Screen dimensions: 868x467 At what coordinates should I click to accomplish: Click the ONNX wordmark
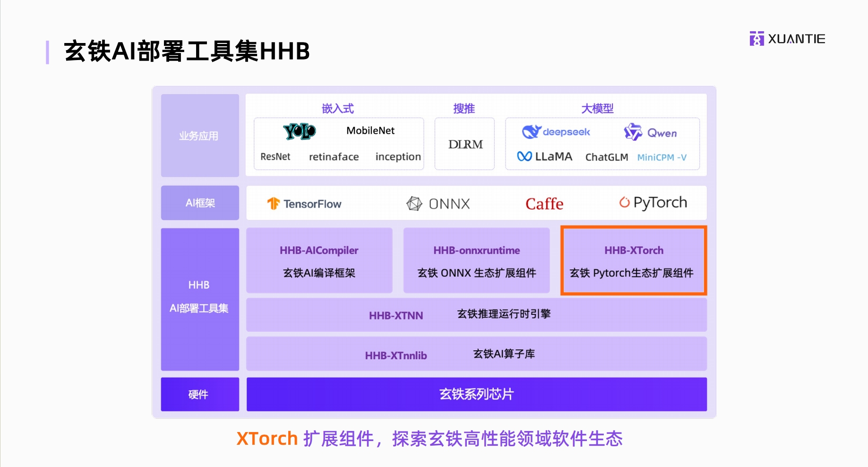[x=449, y=204]
